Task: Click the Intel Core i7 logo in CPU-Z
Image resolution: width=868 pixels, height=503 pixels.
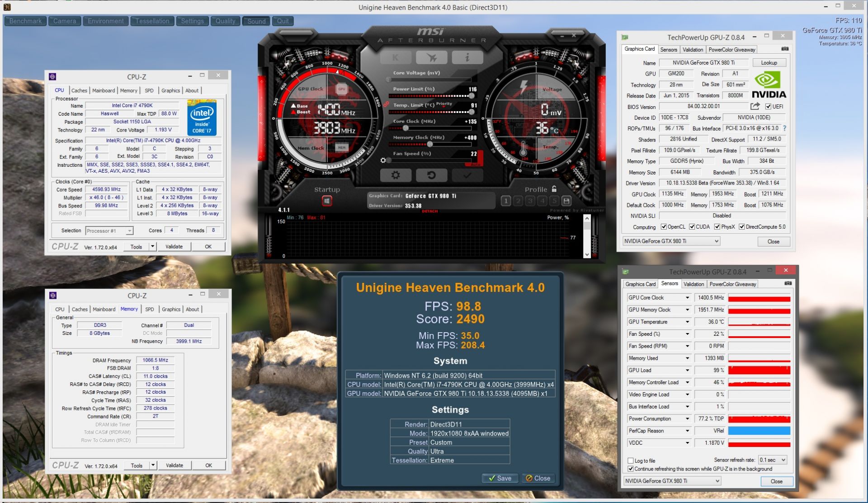Action: pyautogui.click(x=202, y=118)
